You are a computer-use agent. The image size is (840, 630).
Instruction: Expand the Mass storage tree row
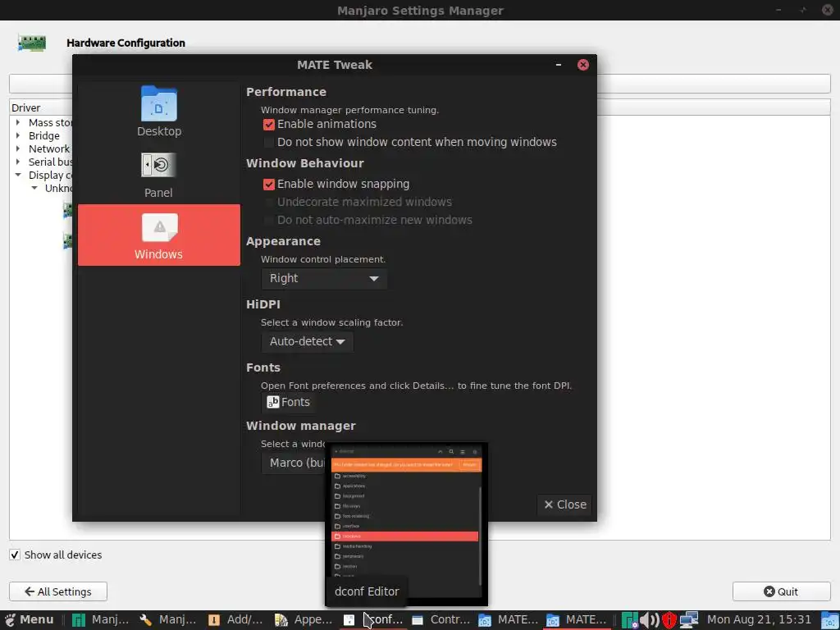coord(18,123)
